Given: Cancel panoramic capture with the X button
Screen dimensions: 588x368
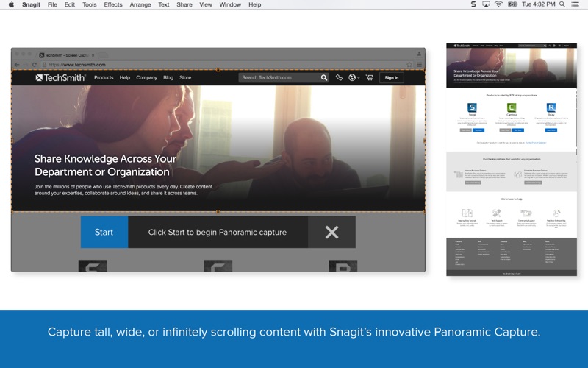Looking at the screenshot, I should tap(331, 232).
